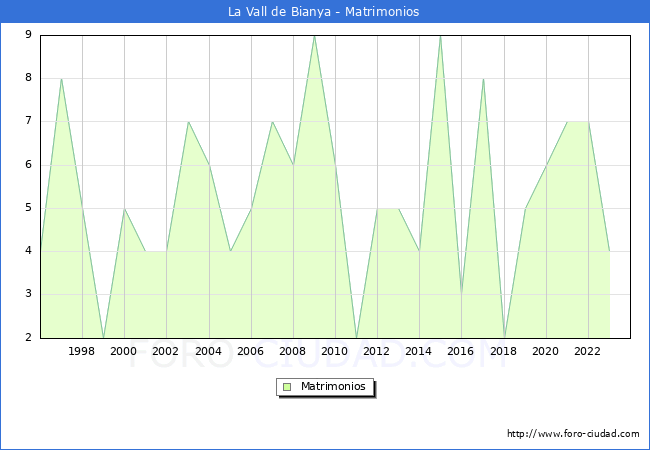The image size is (650, 450).
Task: Click the y-axis value 6
Action: [28, 165]
